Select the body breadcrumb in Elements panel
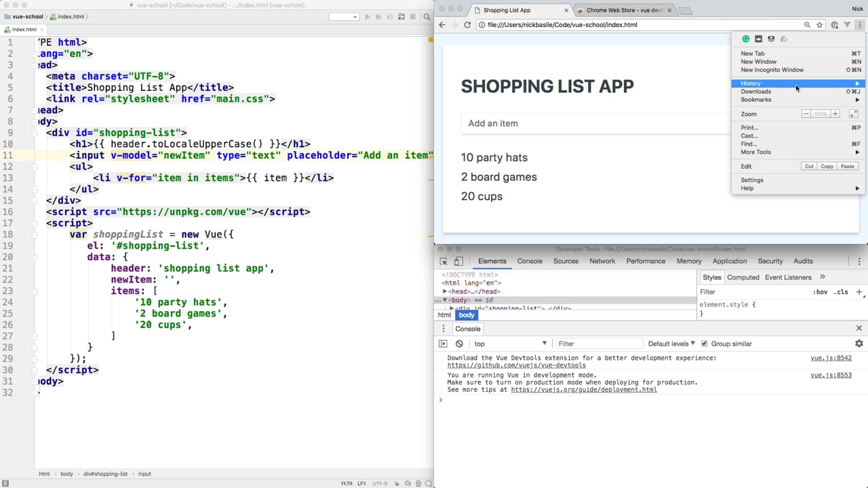This screenshot has height=488, width=868. tap(467, 315)
